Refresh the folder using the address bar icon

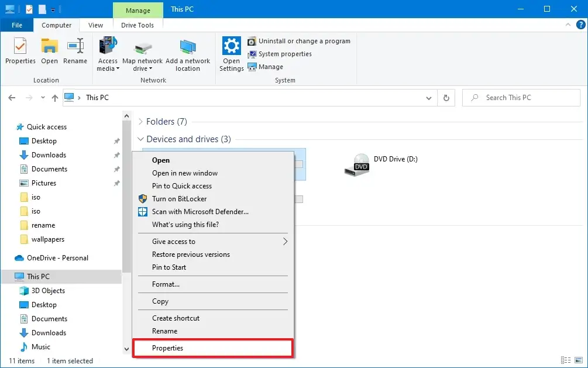pos(446,98)
